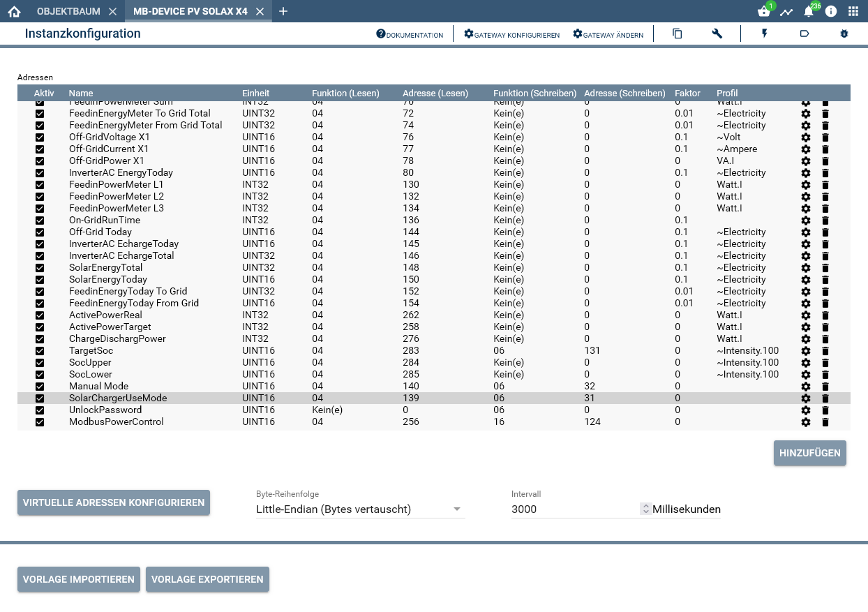
Task: Open debug via the bug icon
Action: point(844,33)
